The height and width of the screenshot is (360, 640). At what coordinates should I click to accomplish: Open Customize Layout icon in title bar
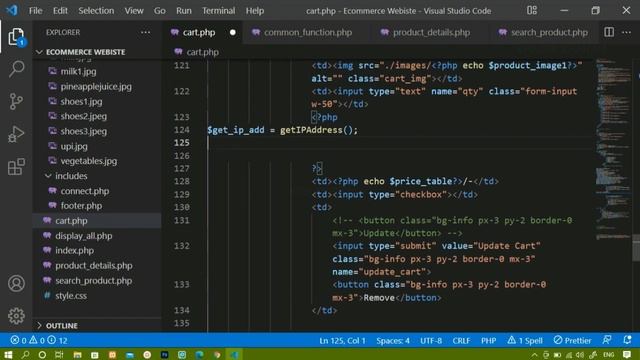(532, 10)
